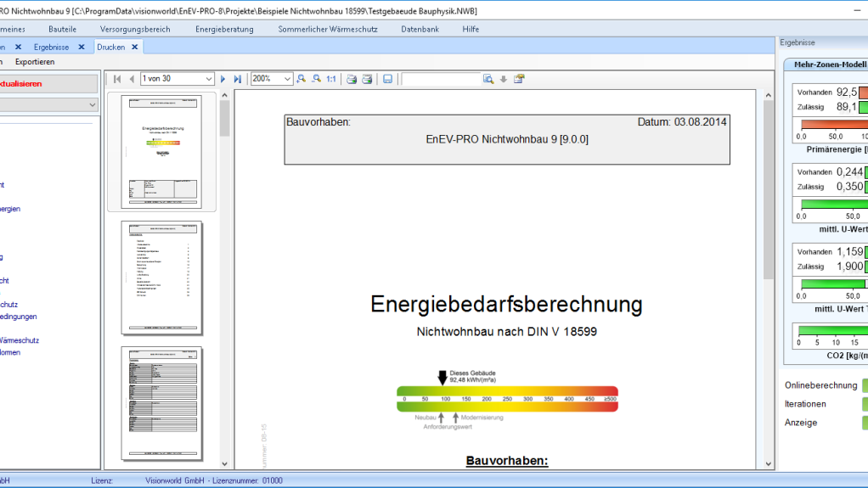Click the Bauvorhaben: underlined heading
The width and height of the screenshot is (868, 488).
tap(506, 461)
